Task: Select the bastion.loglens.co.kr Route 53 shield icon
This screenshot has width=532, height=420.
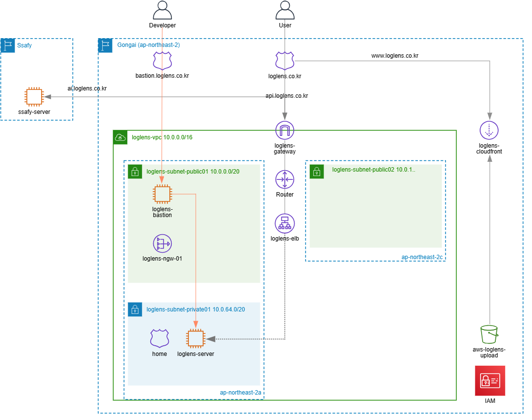Action: [x=162, y=61]
